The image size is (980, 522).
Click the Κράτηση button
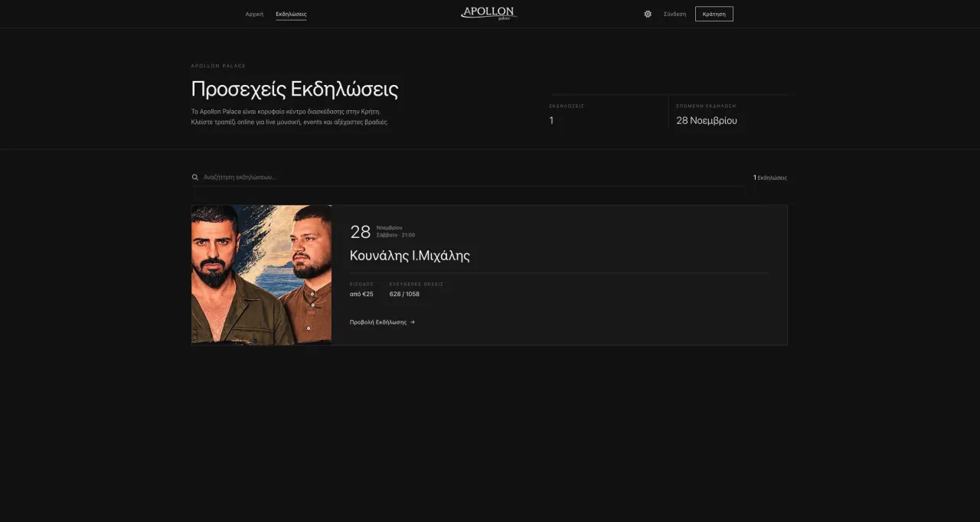(714, 14)
